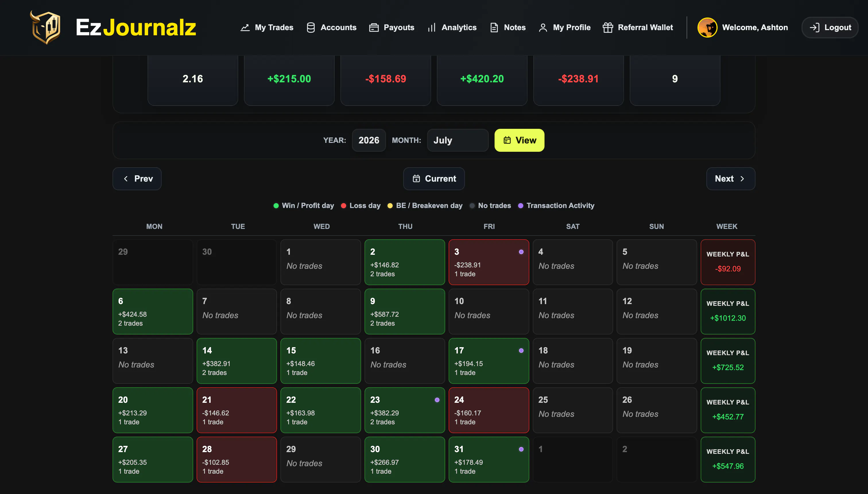Click the Logout button
The height and width of the screenshot is (494, 868).
tap(830, 28)
